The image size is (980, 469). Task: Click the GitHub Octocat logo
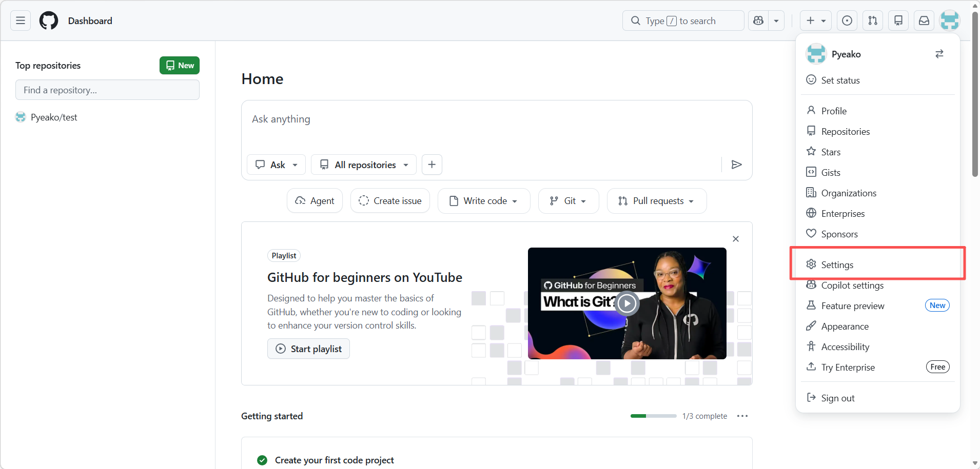click(49, 21)
